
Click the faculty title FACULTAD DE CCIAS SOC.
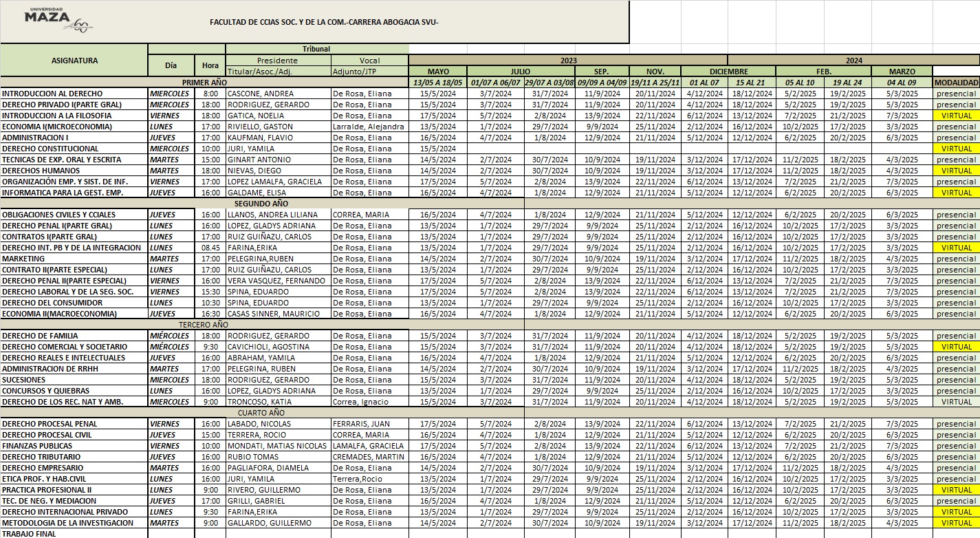tap(324, 22)
